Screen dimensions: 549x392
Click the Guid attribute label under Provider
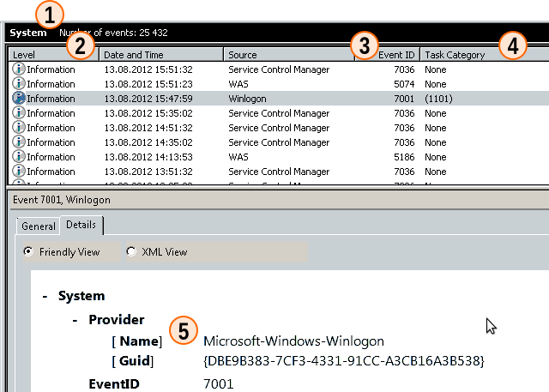tap(133, 360)
